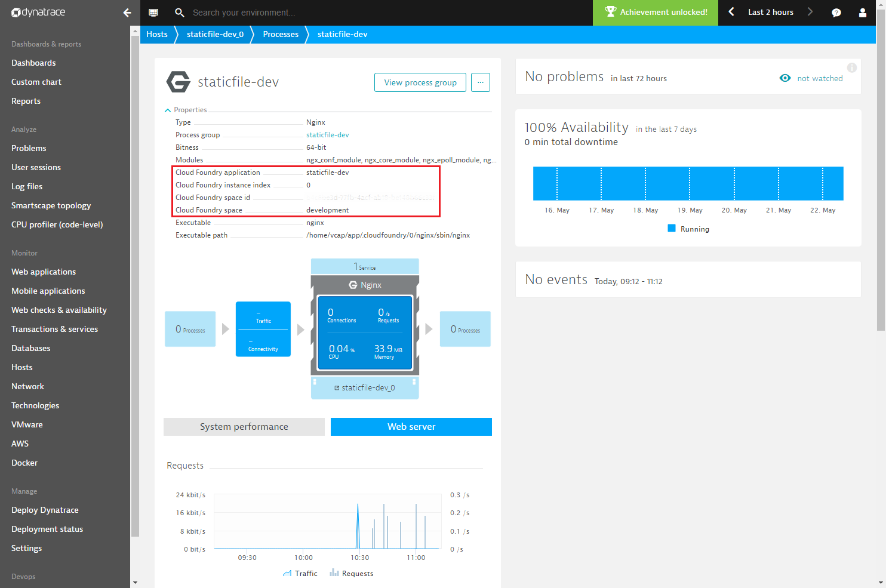Click staticfile-dev_0 breadcrumb

click(x=216, y=34)
